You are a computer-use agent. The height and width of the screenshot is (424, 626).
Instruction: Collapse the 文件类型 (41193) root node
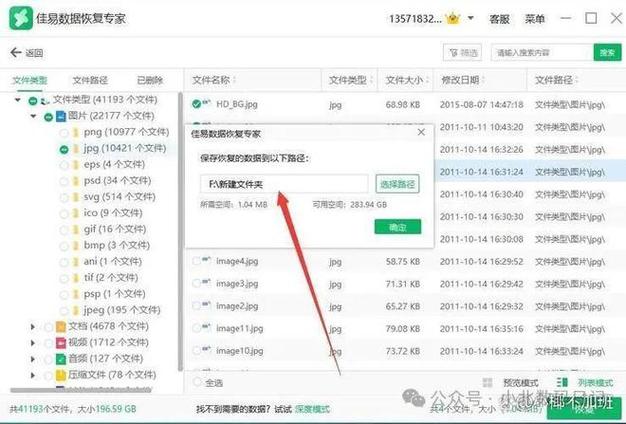18,100
